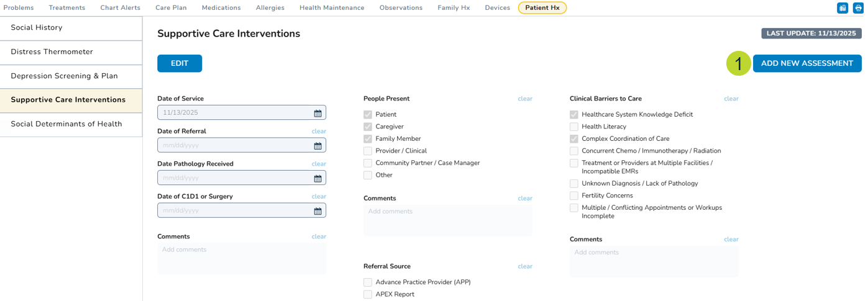Open calendar picker for Date of Service
The image size is (868, 301).
click(x=318, y=113)
